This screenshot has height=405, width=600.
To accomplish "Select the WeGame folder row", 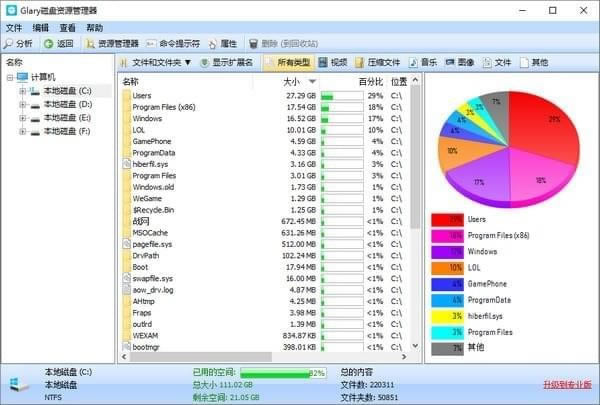I will coord(264,198).
